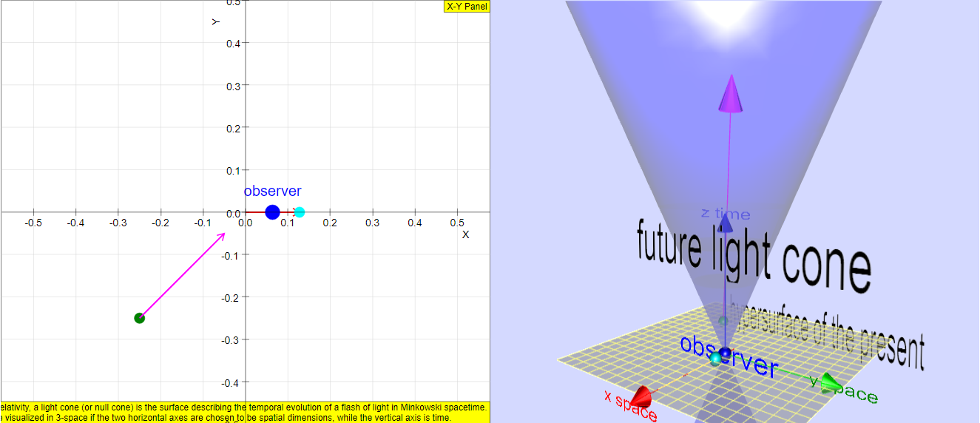This screenshot has height=423, width=980.
Task: Click the light cone description text at bottom
Action: click(245, 413)
